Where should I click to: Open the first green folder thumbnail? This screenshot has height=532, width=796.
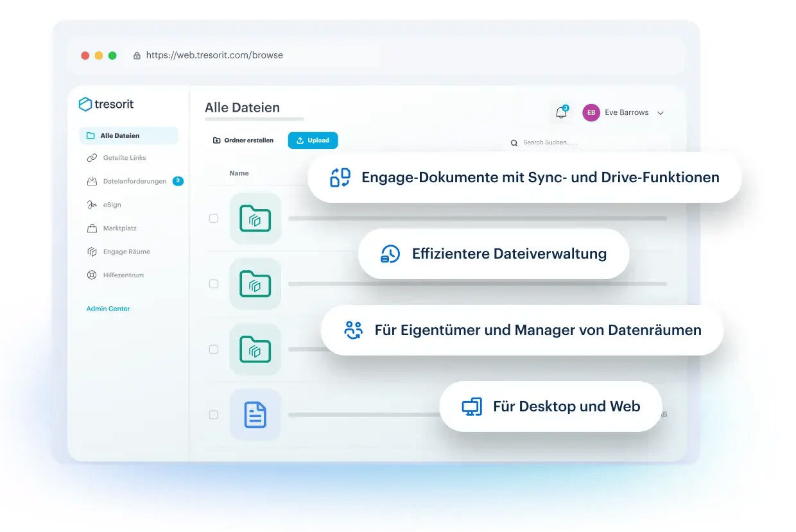[x=255, y=218]
